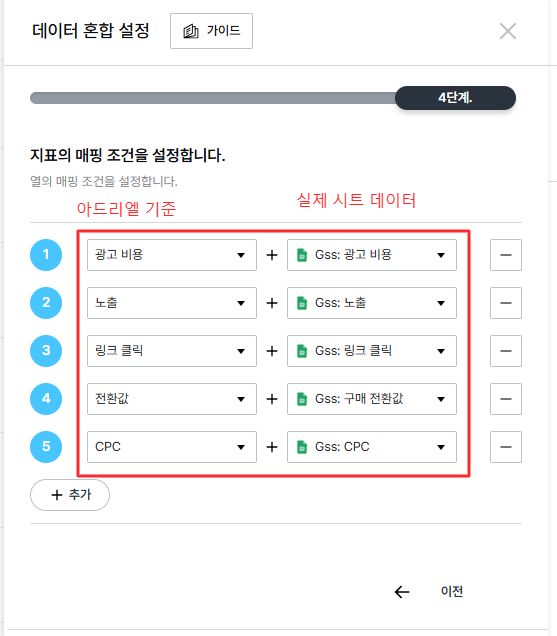
Task: Remove mapping row 1 with minus button
Action: pos(505,255)
